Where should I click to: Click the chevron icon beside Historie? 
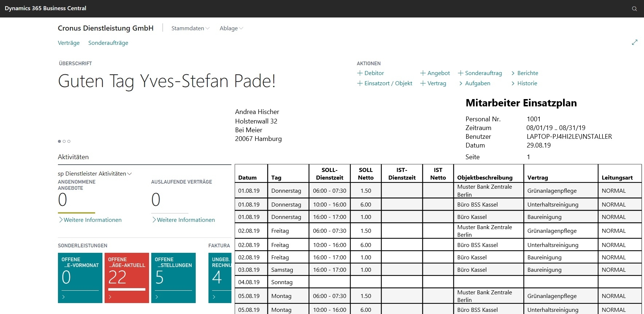[x=513, y=83]
